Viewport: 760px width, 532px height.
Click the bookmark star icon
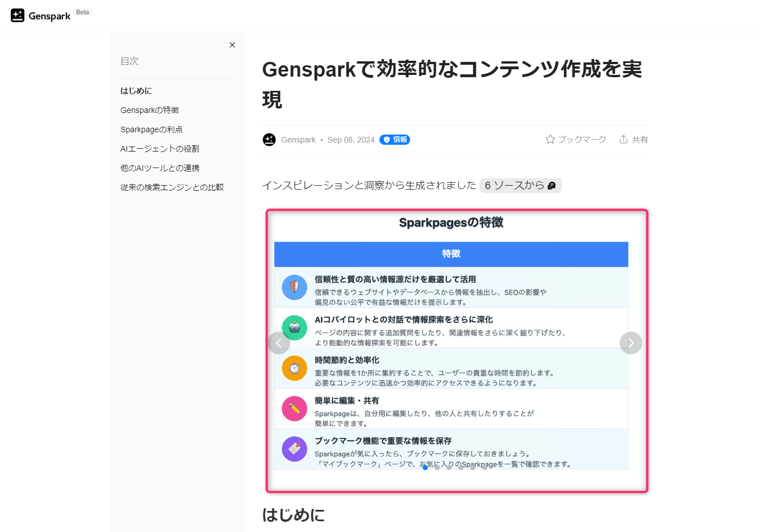550,139
